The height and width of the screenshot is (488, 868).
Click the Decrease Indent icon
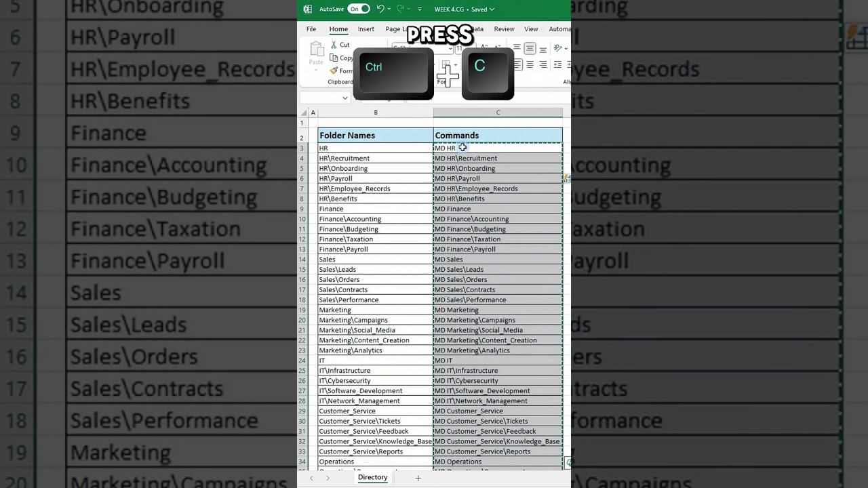point(556,63)
